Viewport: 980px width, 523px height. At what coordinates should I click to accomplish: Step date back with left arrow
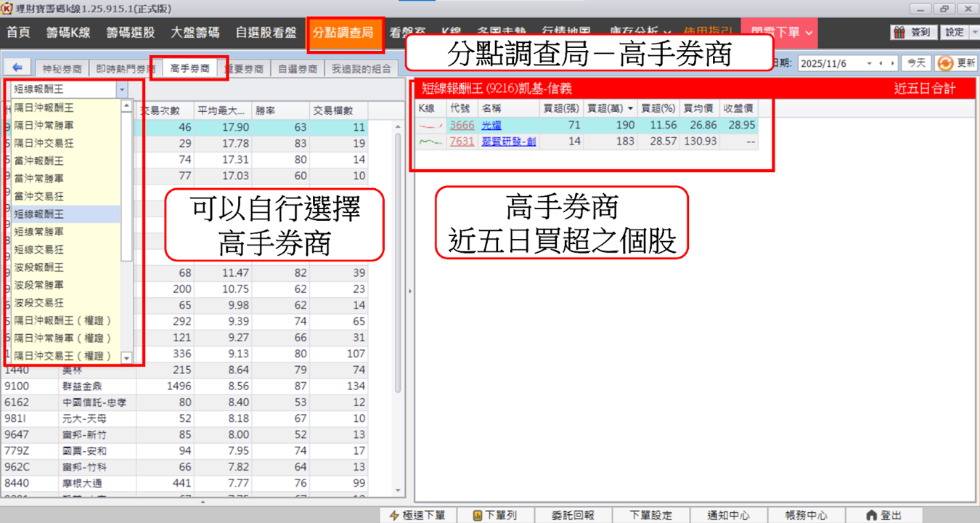pyautogui.click(x=881, y=64)
